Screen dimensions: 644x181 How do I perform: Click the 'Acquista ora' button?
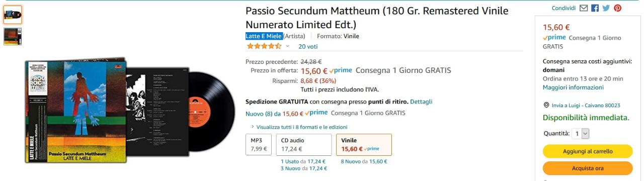[588, 168]
